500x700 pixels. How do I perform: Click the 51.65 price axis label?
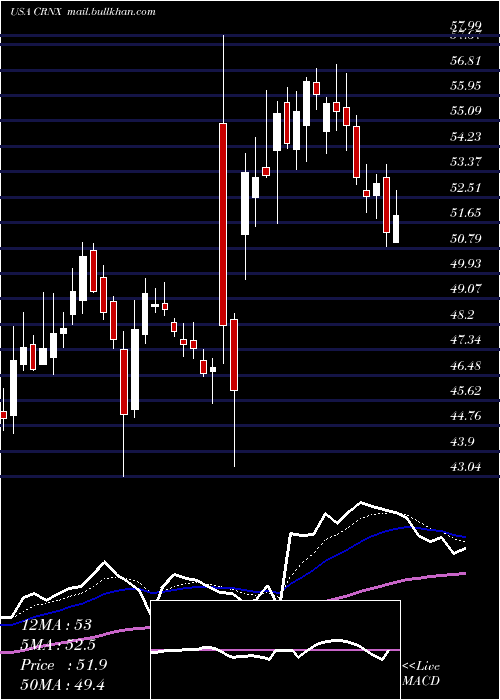[466, 212]
